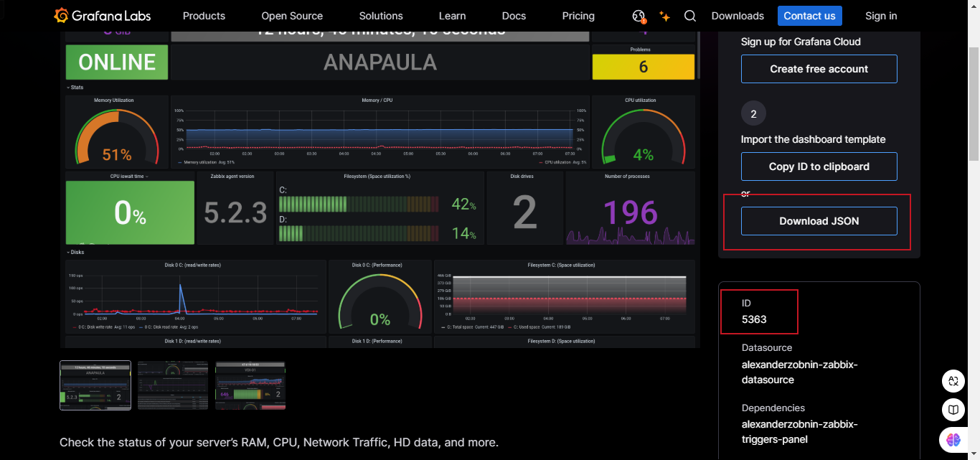The image size is (980, 460).
Task: Click the dashboard ID value 5363
Action: pos(754,319)
